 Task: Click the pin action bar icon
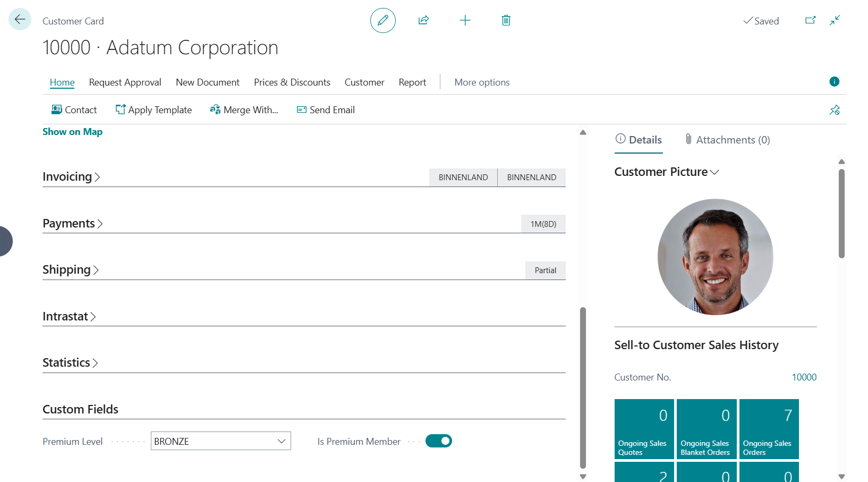835,110
